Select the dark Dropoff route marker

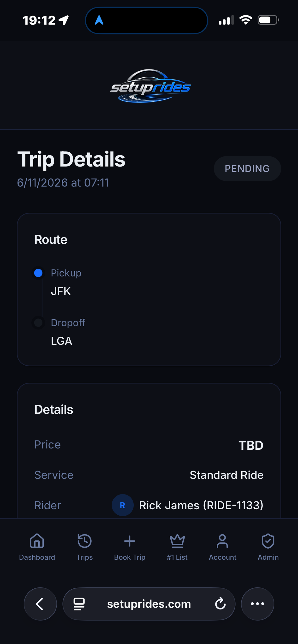(38, 322)
